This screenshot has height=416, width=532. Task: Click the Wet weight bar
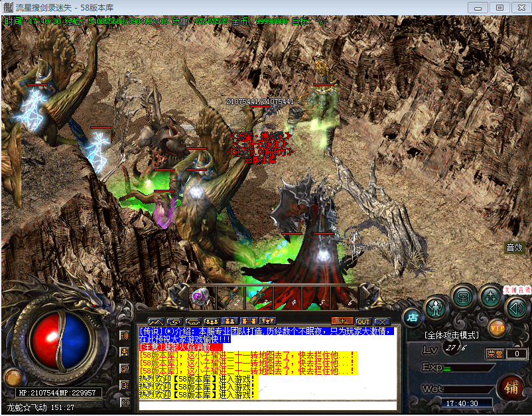pos(468,389)
